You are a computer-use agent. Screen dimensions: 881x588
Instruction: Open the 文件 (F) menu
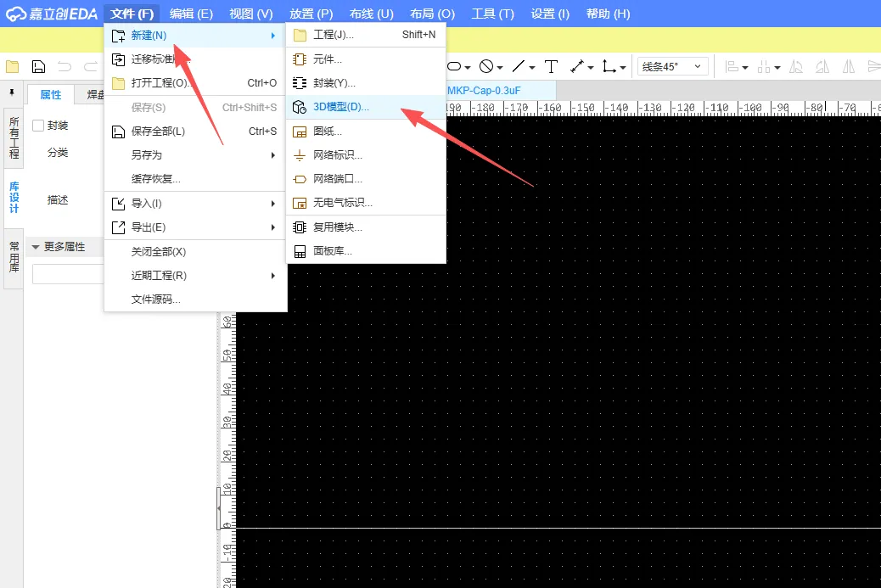[x=132, y=14]
